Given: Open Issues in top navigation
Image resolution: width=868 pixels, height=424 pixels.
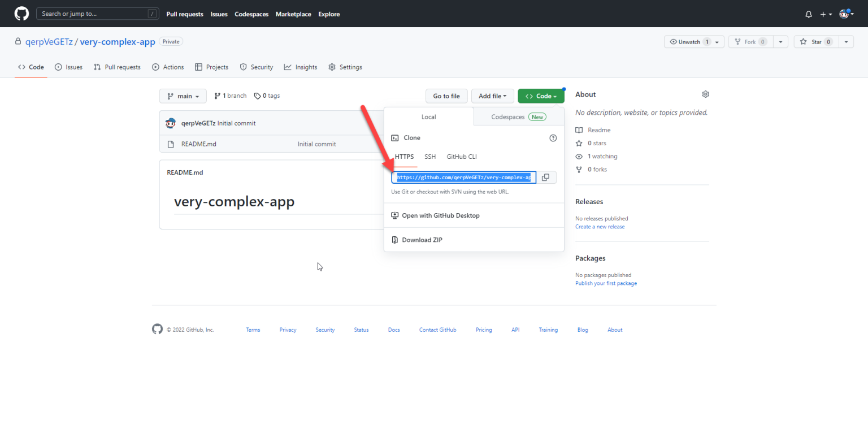Looking at the screenshot, I should click(x=219, y=14).
